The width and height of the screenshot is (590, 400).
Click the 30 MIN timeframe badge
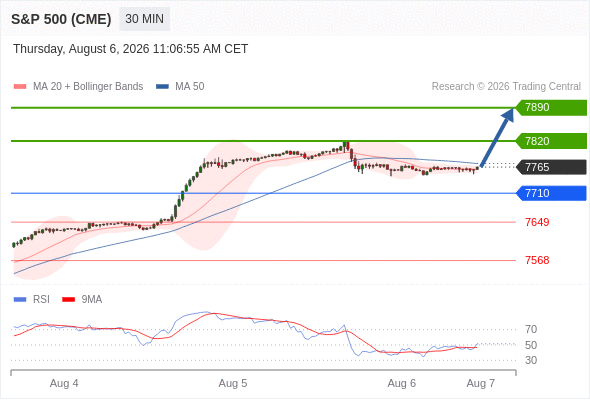(x=144, y=19)
